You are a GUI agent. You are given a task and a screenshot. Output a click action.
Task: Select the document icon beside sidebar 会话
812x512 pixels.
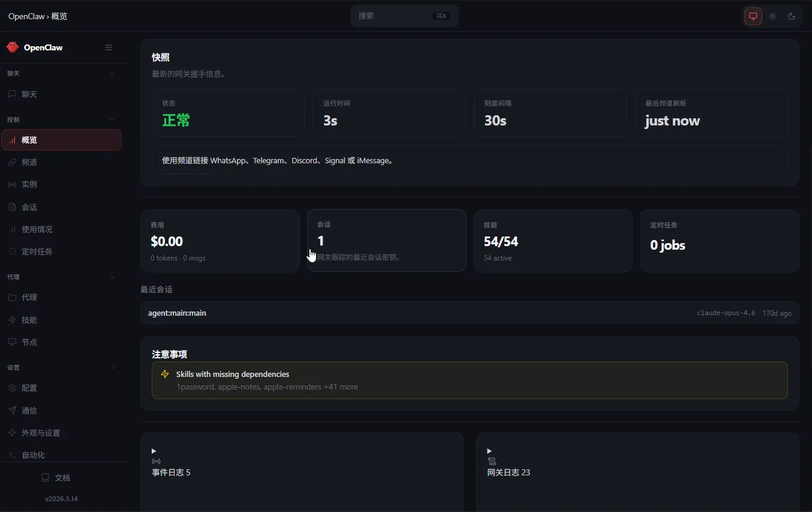[x=12, y=207]
